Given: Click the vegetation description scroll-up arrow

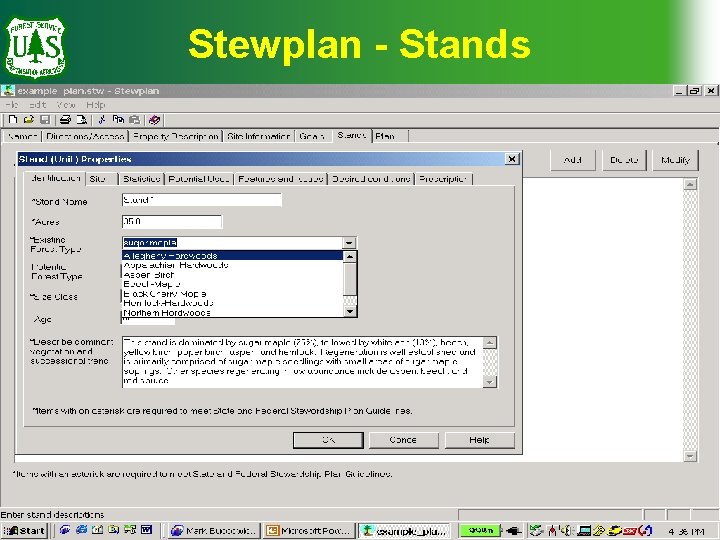Looking at the screenshot, I should 490,343.
